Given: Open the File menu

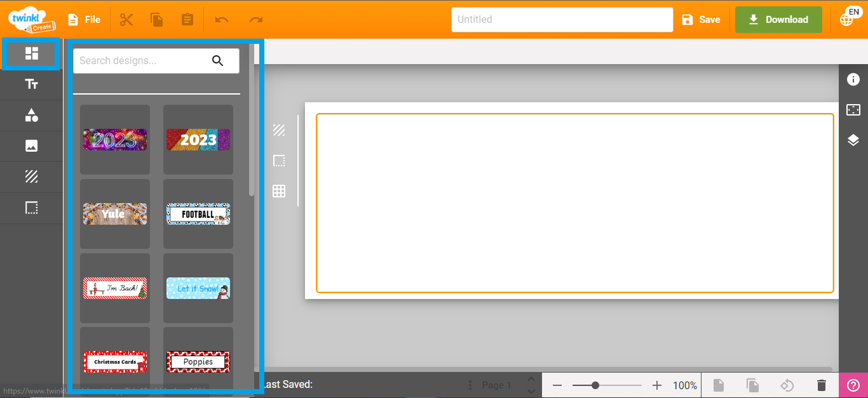Looking at the screenshot, I should click(x=83, y=19).
